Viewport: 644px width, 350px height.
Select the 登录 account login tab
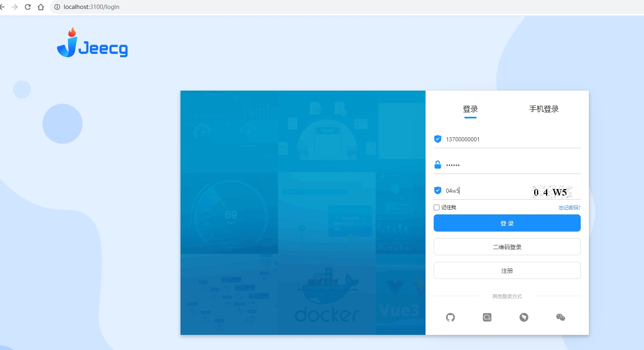[x=470, y=109]
